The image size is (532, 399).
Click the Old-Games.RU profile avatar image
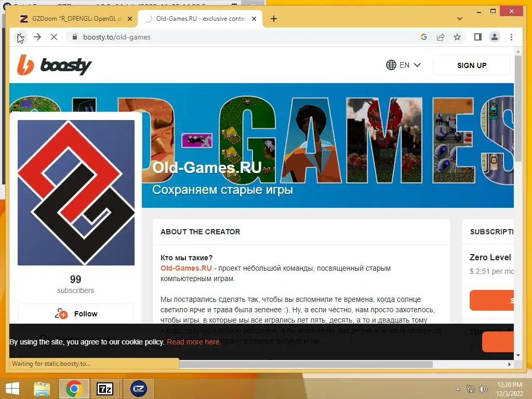[x=76, y=192]
